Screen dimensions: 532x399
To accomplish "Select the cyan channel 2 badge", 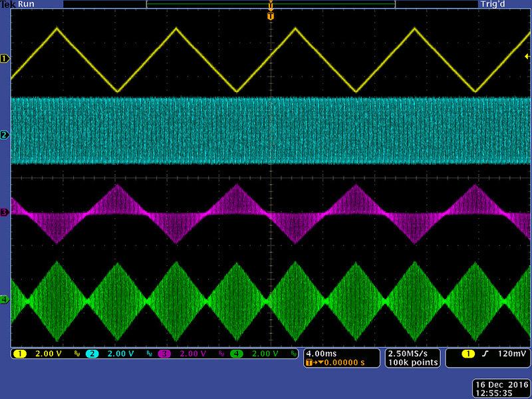I will pyautogui.click(x=93, y=354).
